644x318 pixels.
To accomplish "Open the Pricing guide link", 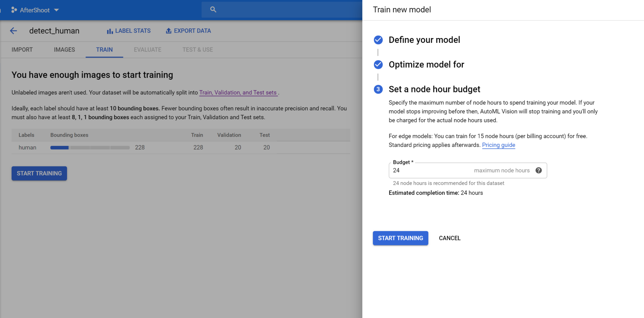I will pyautogui.click(x=498, y=145).
